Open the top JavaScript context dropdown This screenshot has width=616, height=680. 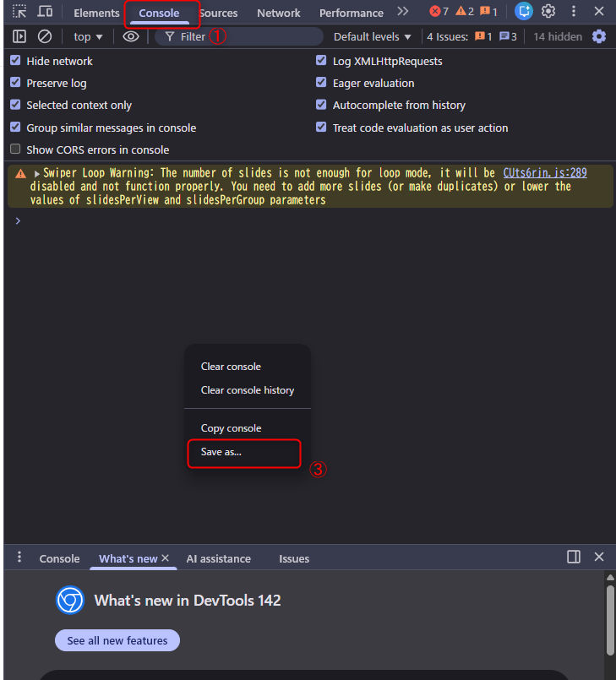tap(87, 36)
